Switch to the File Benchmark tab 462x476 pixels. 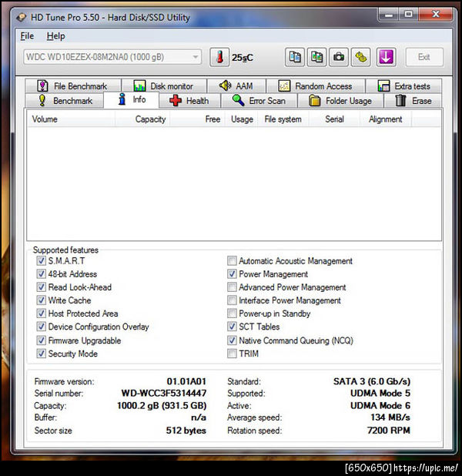73,86
